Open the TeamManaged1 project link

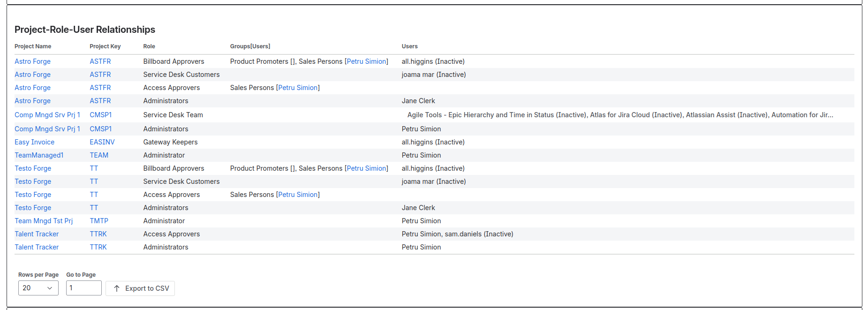pyautogui.click(x=39, y=155)
